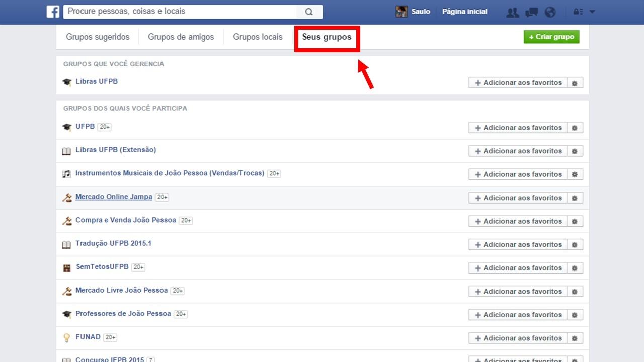This screenshot has width=644, height=362.
Task: Open notifications globe icon
Action: click(x=550, y=12)
